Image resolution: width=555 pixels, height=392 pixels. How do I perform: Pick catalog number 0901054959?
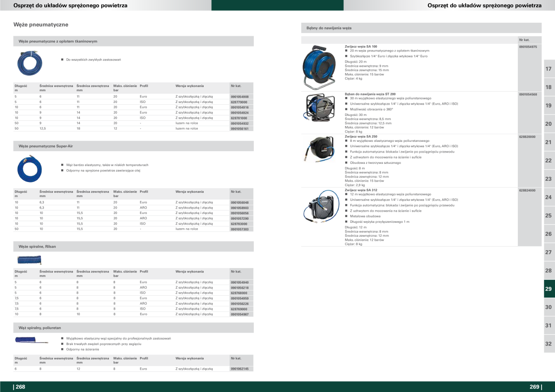click(239, 298)
